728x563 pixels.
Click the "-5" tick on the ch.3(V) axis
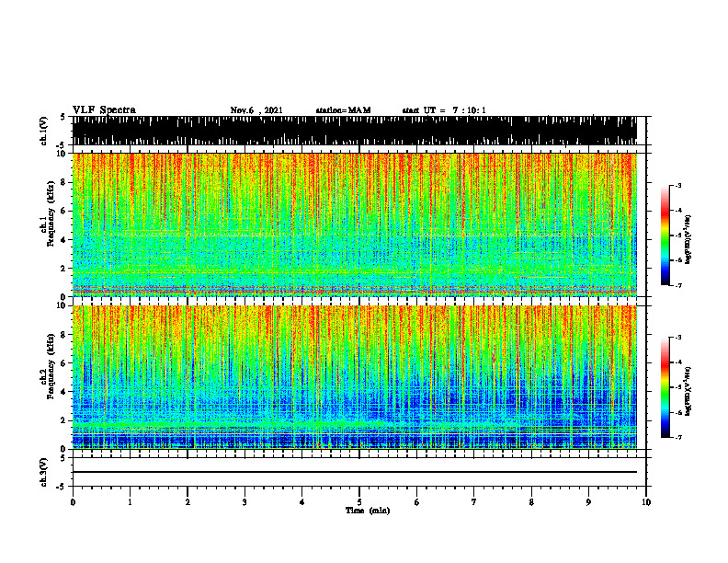63,487
